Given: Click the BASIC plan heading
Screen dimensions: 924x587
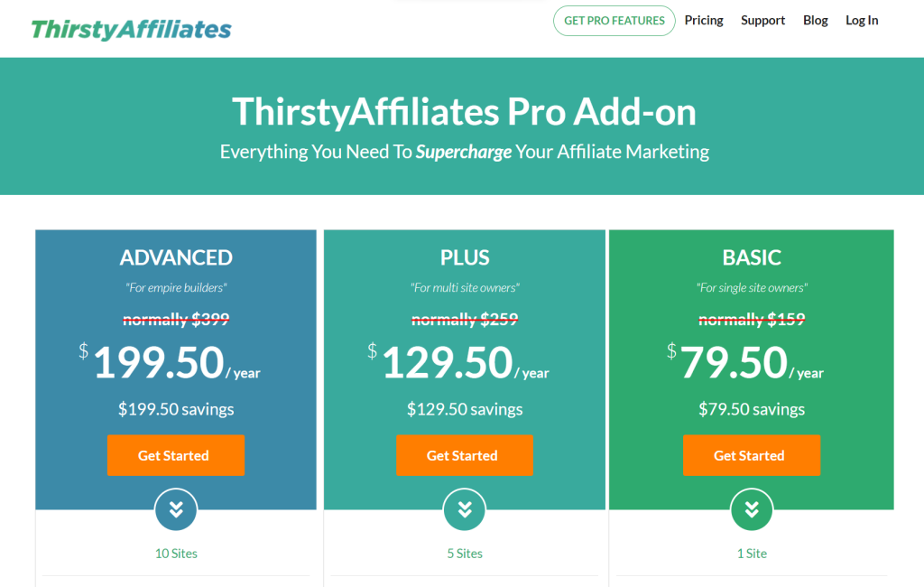Looking at the screenshot, I should click(752, 258).
